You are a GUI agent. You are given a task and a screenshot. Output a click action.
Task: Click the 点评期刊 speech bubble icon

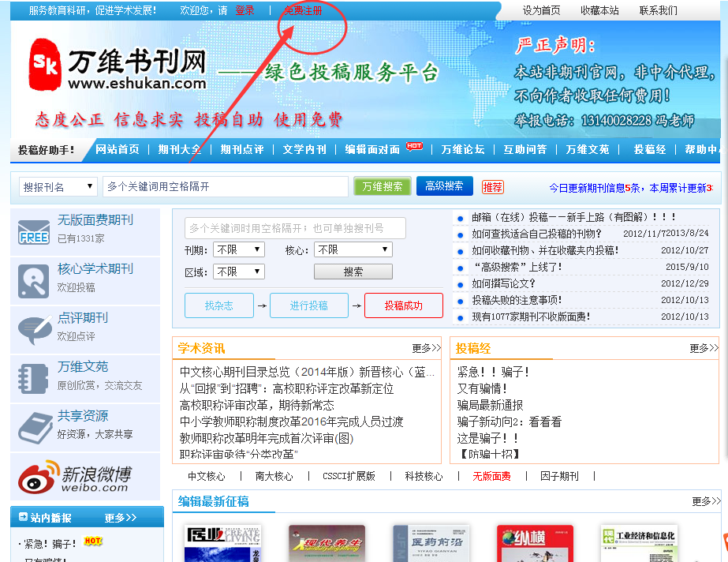coord(34,328)
